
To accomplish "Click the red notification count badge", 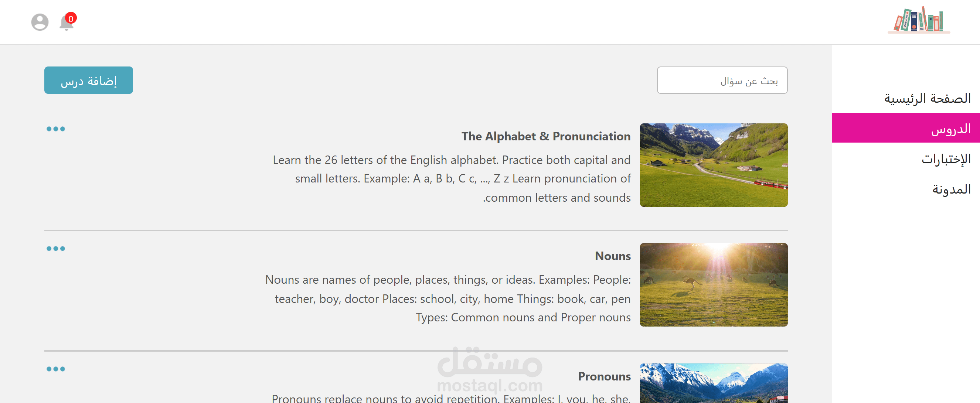I will click(x=71, y=18).
